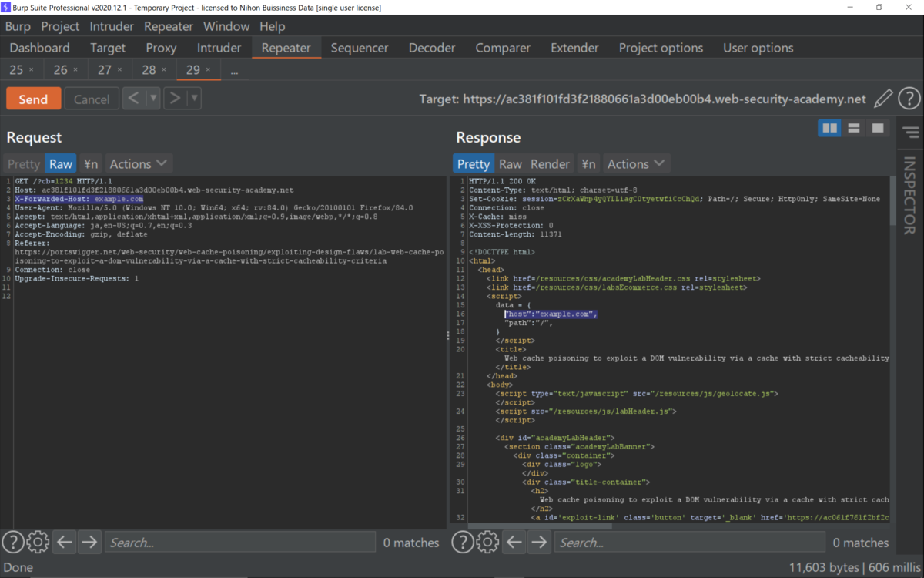Viewport: 924px width, 578px height.
Task: Close Repeater tab 26
Action: tap(75, 70)
